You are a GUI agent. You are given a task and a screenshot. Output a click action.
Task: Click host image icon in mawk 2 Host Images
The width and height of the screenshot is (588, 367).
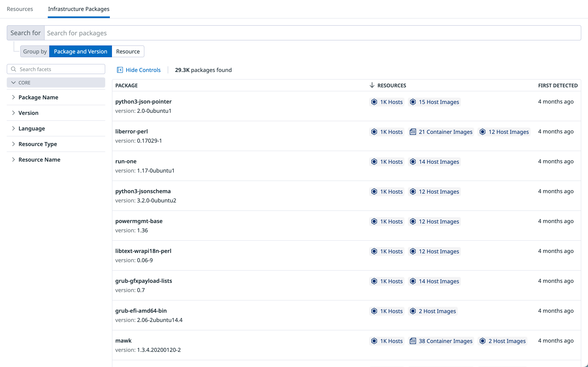(x=483, y=341)
